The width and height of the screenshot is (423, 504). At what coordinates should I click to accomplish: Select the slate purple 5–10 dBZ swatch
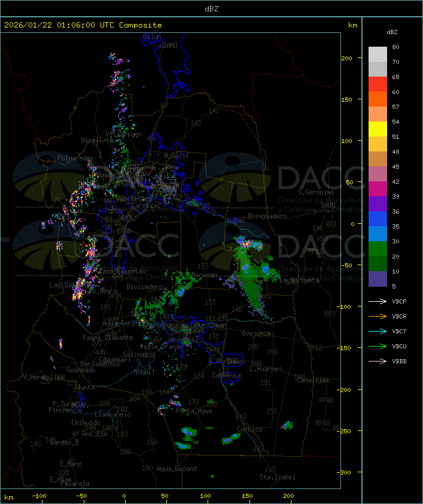click(x=378, y=279)
